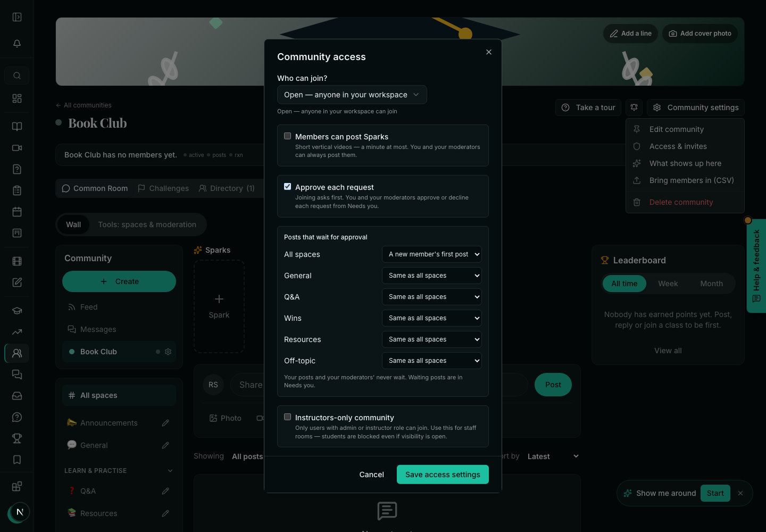766x532 pixels.
Task: Open the Resources approval dropdown
Action: pos(432,339)
